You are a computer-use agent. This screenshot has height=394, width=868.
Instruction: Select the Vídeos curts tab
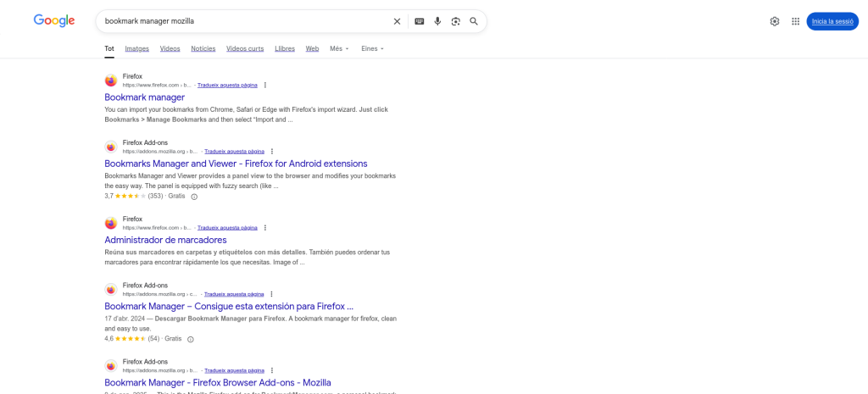(x=244, y=48)
